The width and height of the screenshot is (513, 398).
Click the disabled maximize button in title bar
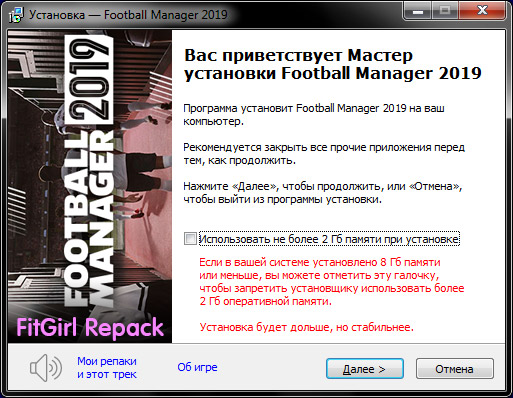point(445,11)
